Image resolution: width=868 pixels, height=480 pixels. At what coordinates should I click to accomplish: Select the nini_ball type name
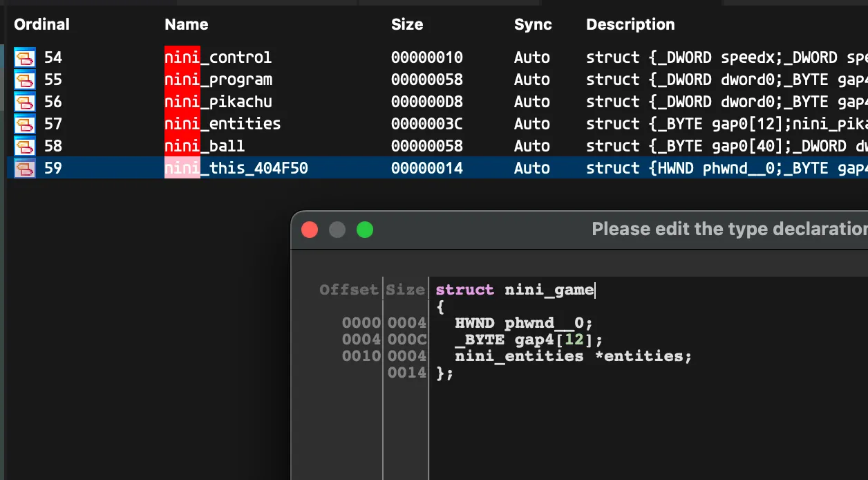point(205,146)
